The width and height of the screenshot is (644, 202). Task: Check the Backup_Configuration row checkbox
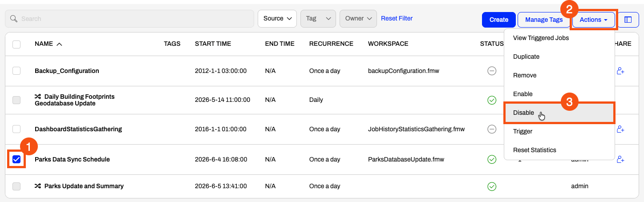[16, 71]
